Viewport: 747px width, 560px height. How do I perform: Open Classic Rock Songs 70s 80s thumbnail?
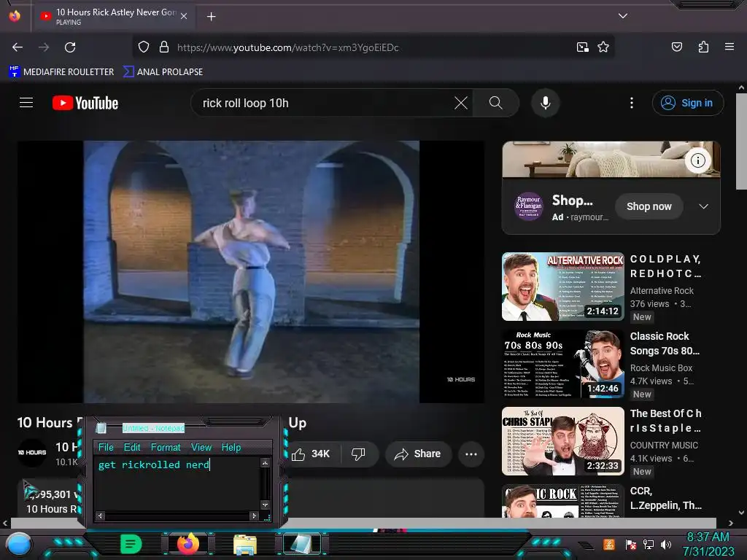[563, 364]
